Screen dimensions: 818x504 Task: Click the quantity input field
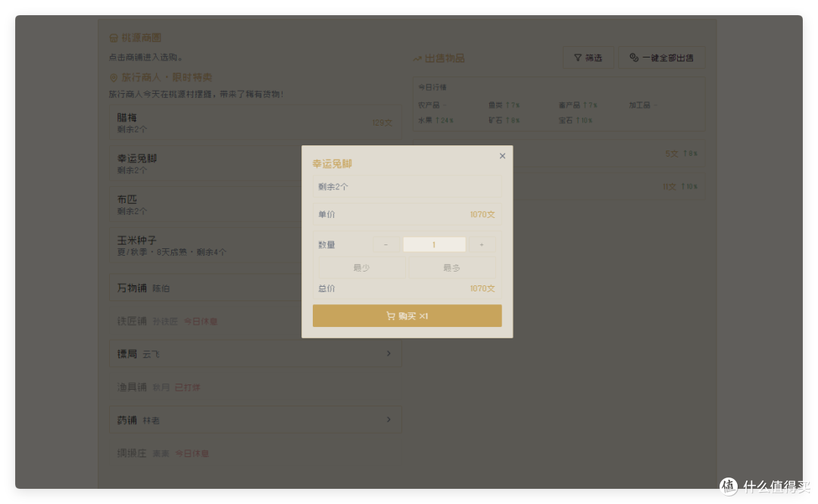434,244
